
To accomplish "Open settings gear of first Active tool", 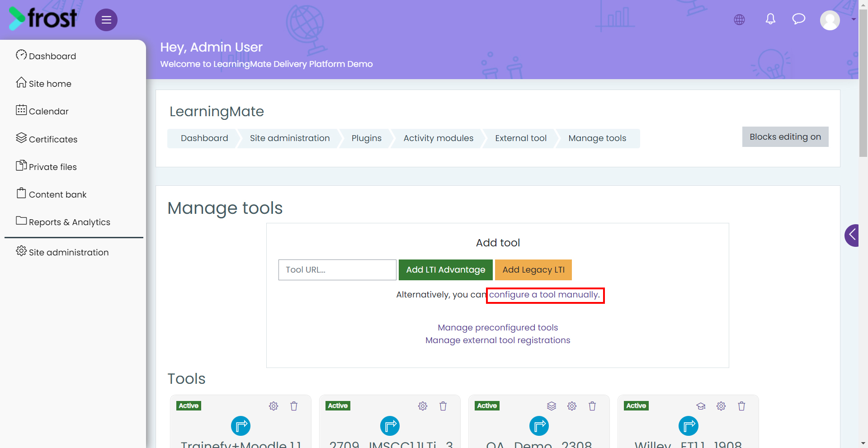I will [x=274, y=406].
